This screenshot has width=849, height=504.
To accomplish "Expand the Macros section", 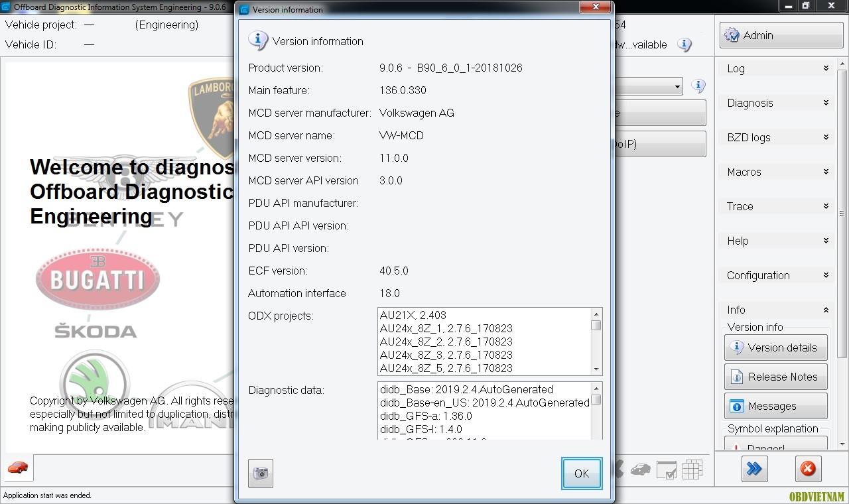I will click(x=776, y=172).
